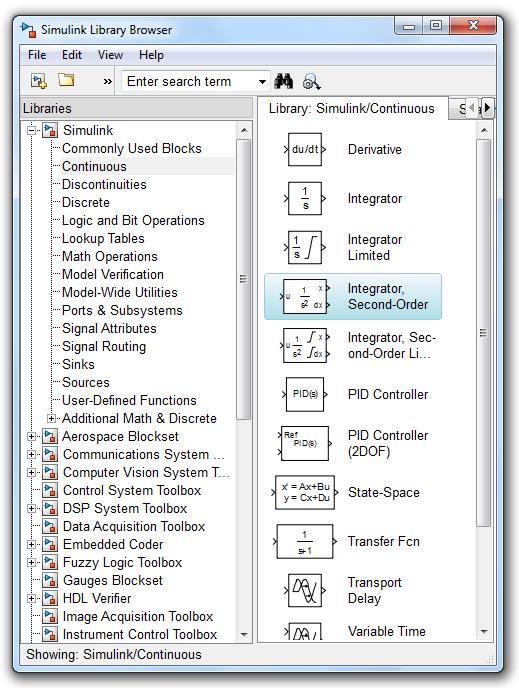
Task: Click the block list scrollbar thumb
Action: click(x=483, y=333)
